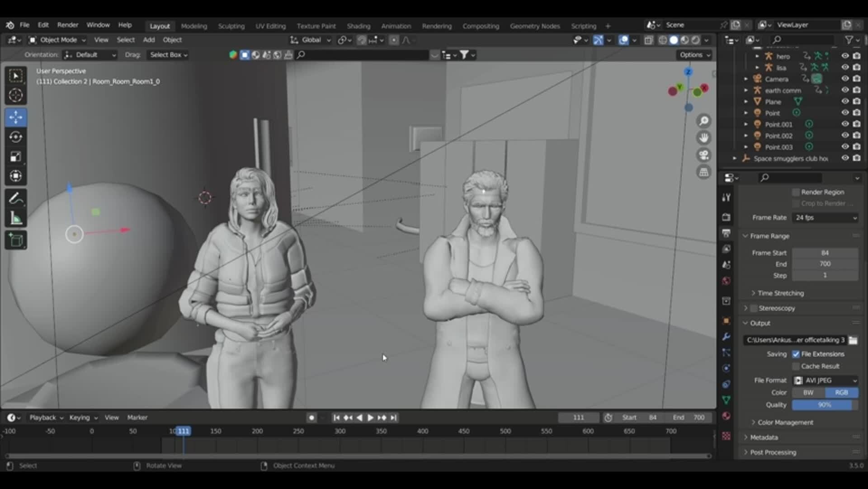The image size is (868, 489).
Task: Click the viewport camera view icon
Action: (703, 155)
